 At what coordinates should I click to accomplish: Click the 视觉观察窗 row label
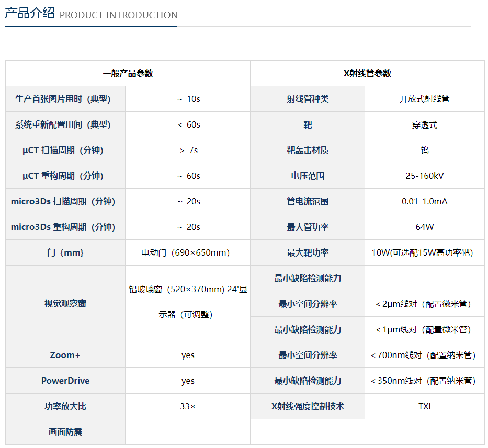click(65, 304)
